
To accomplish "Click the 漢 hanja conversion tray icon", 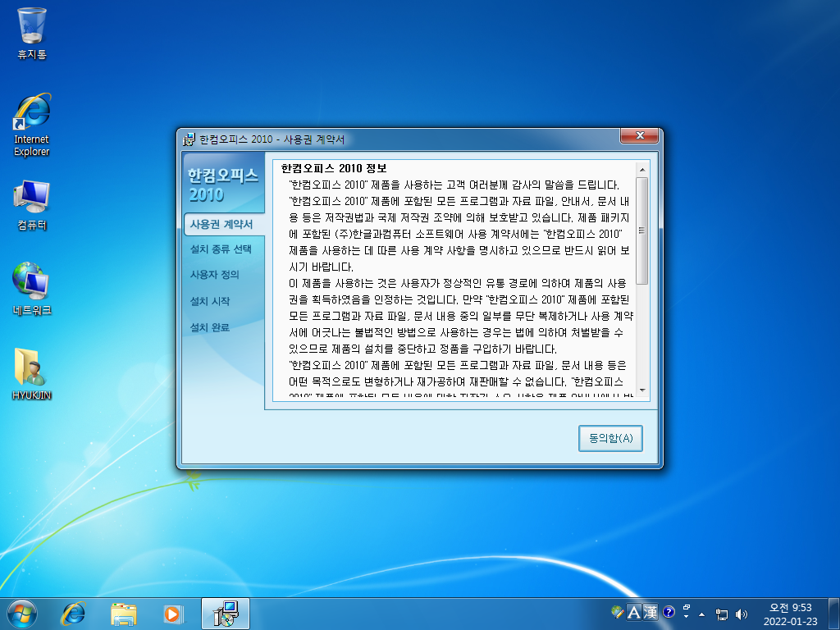I will pos(651,612).
